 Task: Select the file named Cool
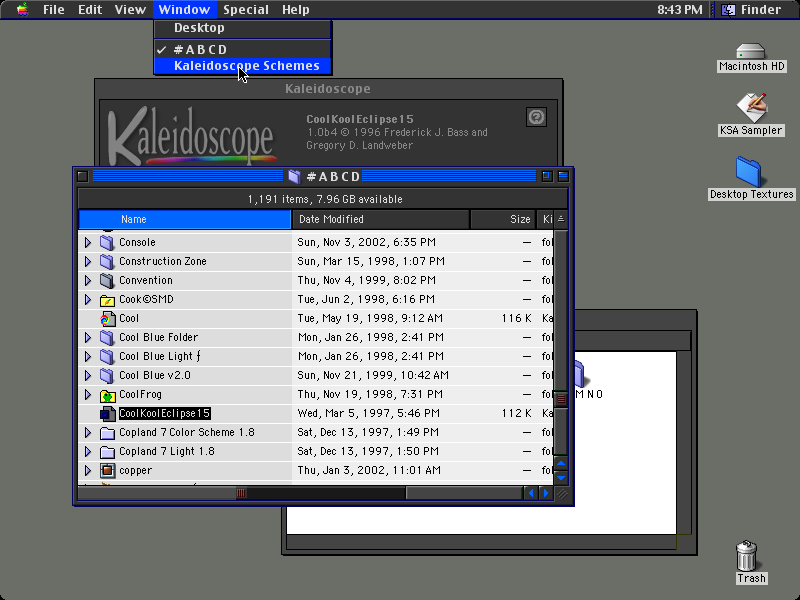tap(129, 318)
